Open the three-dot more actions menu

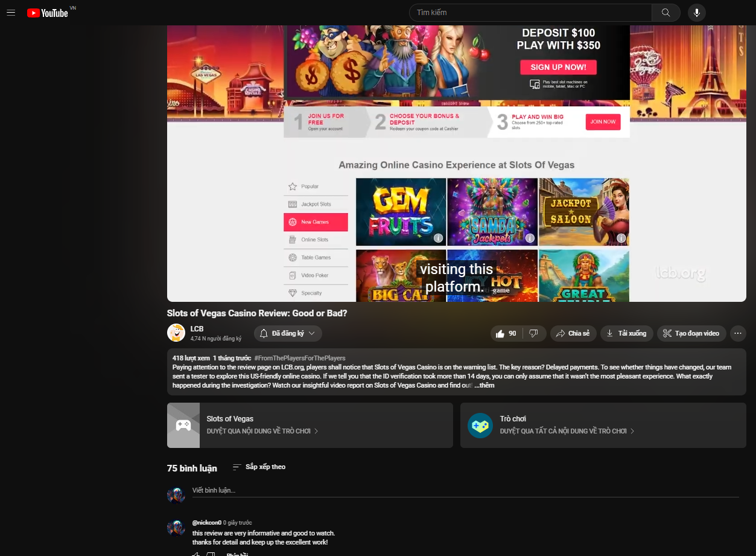point(738,333)
